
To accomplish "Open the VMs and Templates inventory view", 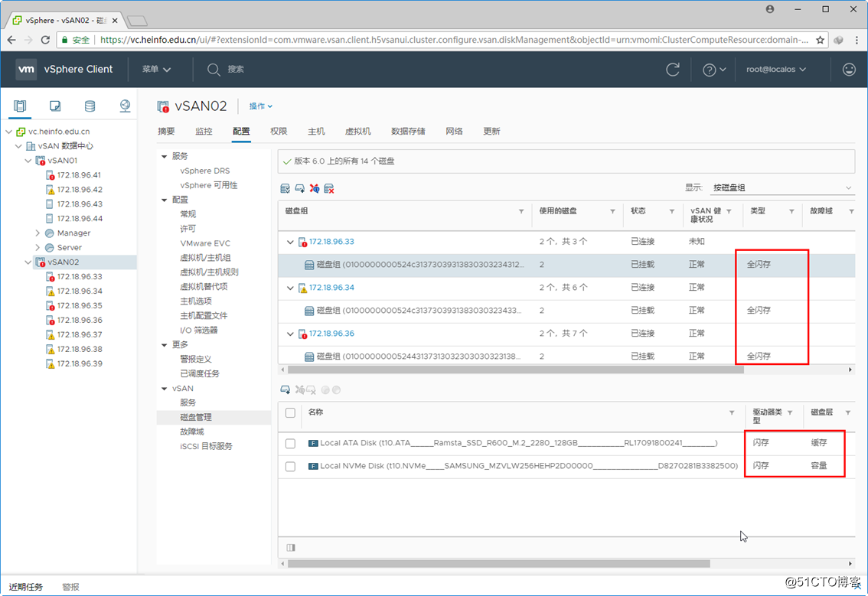I will pos(55,106).
